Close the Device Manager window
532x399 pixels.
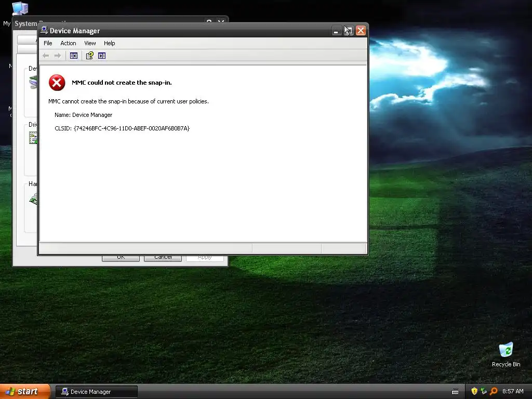point(361,31)
